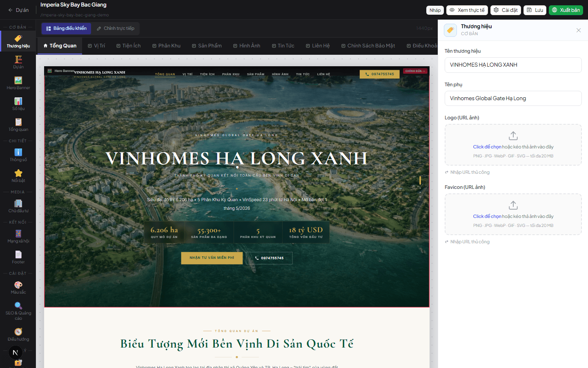This screenshot has width=588, height=368.
Task: Go back to Dự án list
Action: click(x=18, y=10)
